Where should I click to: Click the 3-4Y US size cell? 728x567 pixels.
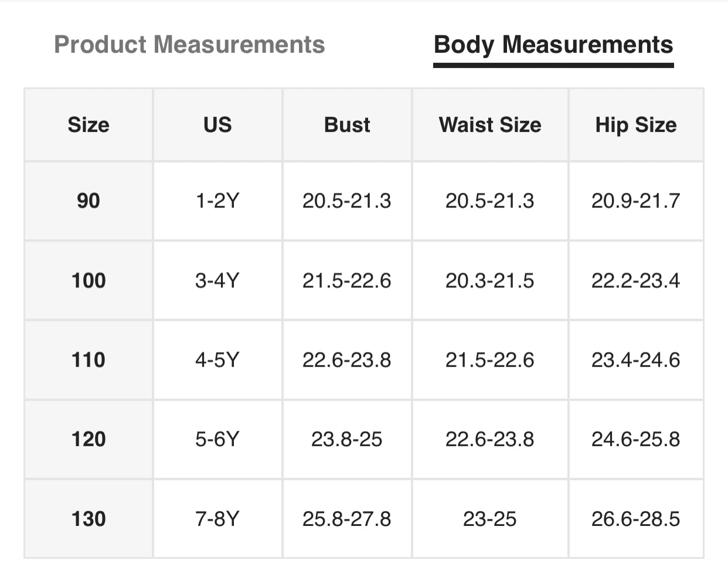tap(217, 280)
